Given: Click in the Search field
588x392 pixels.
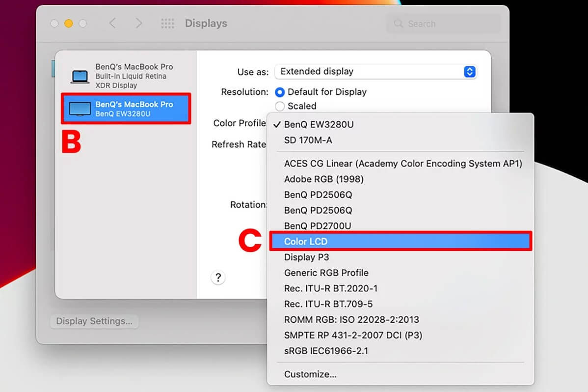Looking at the screenshot, I should point(443,24).
